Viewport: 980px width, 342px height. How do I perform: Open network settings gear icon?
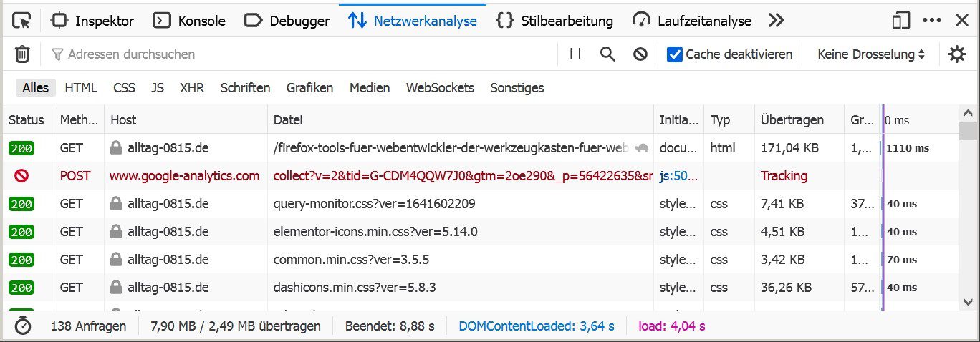click(957, 54)
